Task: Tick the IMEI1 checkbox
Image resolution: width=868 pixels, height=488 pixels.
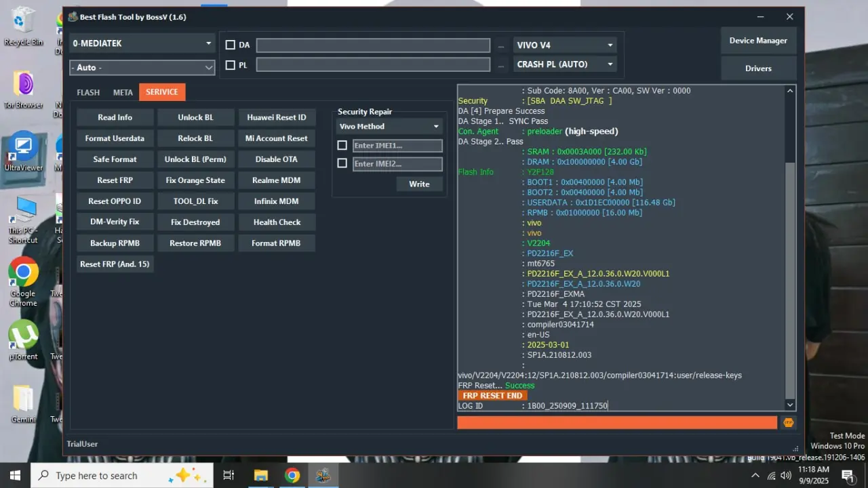Action: coord(342,146)
